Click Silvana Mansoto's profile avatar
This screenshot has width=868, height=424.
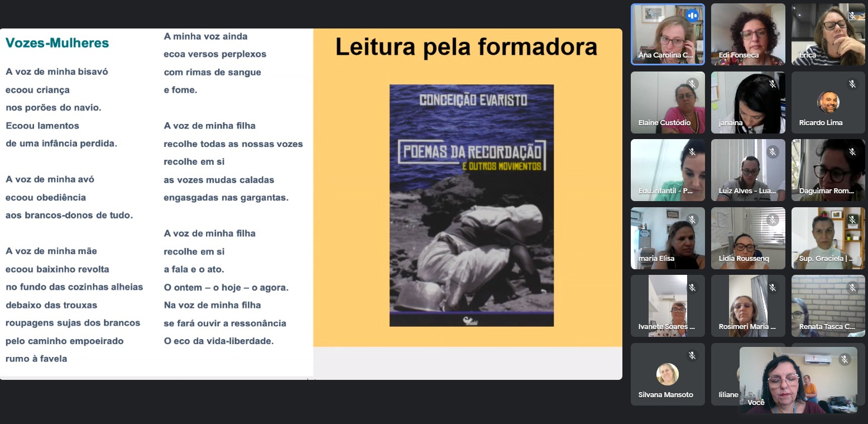point(668,374)
